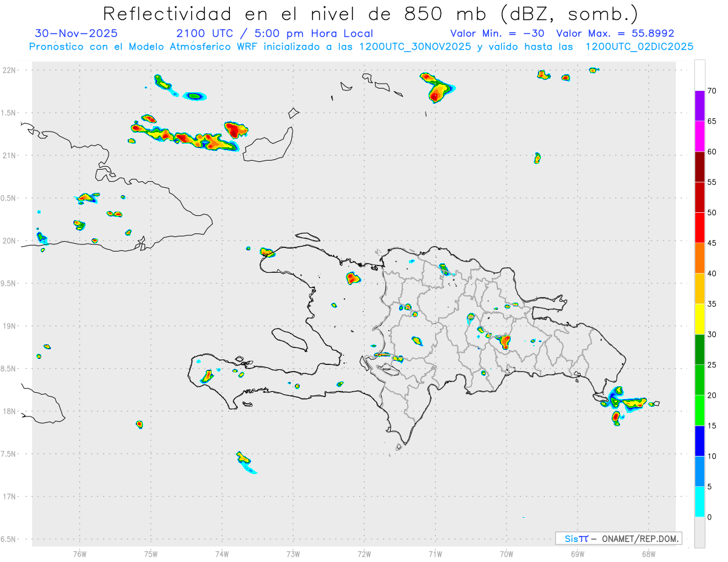Viewport: 728px width, 562px height.
Task: Click the '0' value on the color scale
Action: coord(709,517)
